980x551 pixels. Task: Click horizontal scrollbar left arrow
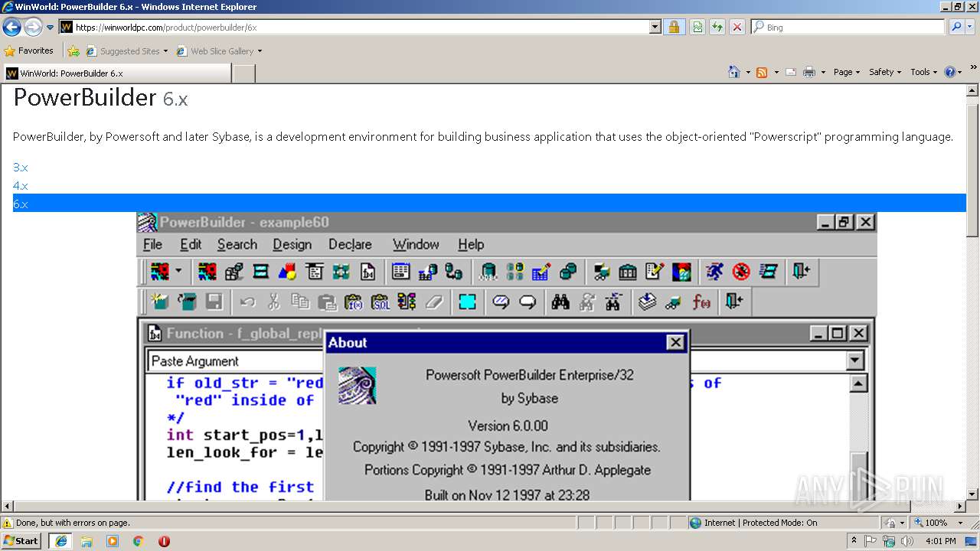(6, 507)
